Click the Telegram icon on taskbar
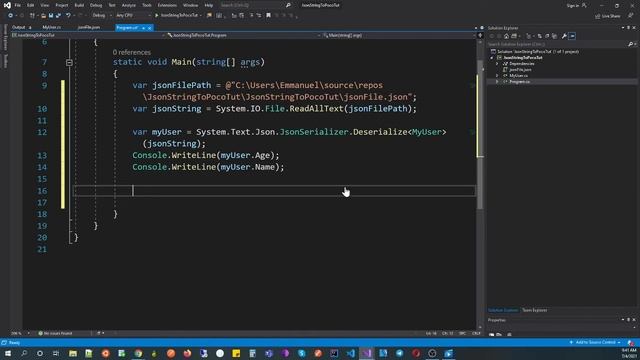The height and width of the screenshot is (360, 640). point(399,353)
